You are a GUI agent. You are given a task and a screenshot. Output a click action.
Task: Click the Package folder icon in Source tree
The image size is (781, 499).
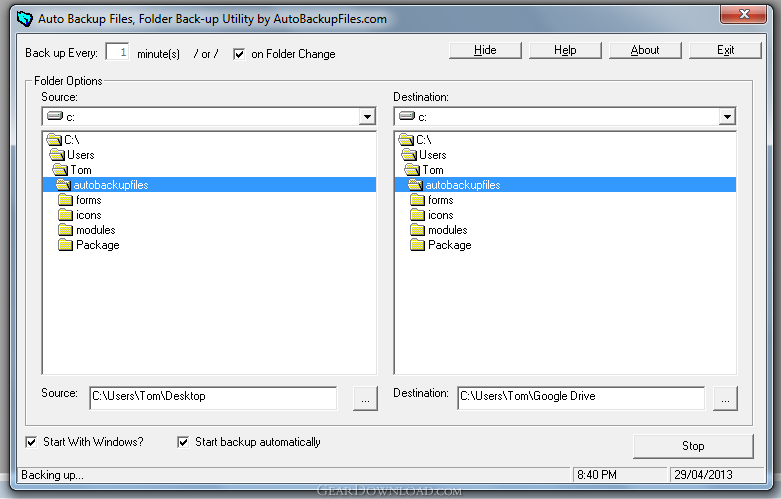click(65, 245)
